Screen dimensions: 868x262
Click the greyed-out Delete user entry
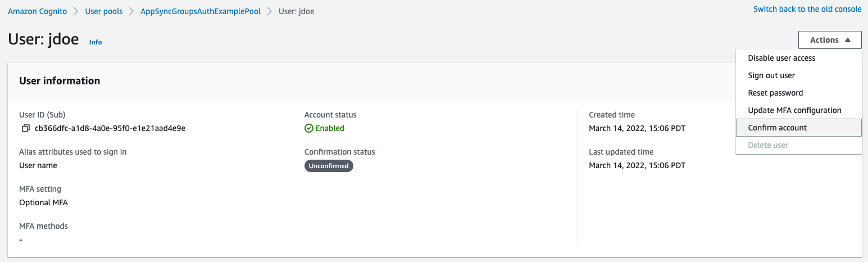768,145
